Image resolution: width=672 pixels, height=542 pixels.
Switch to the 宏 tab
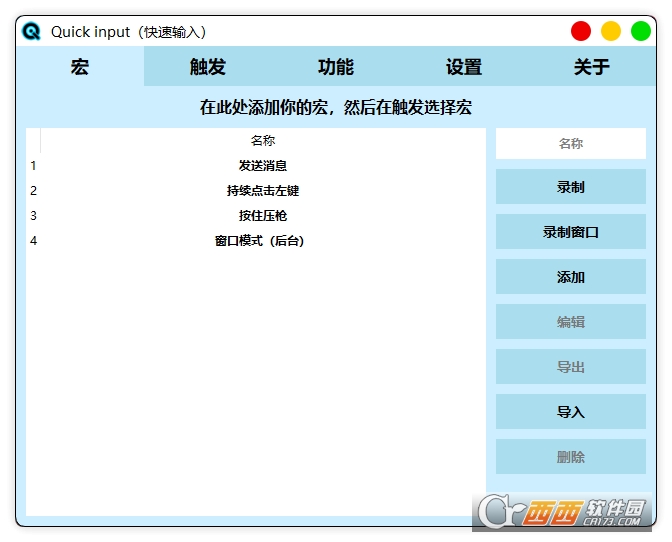click(x=80, y=66)
